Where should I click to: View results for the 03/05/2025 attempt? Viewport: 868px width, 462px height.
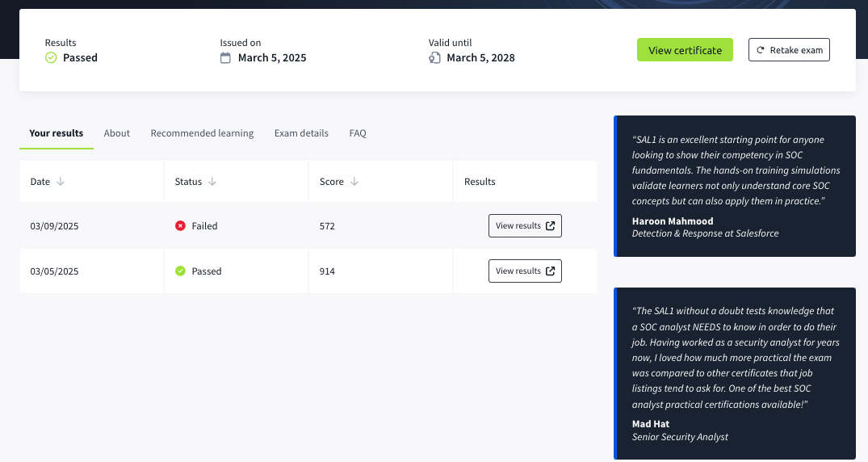coord(525,271)
